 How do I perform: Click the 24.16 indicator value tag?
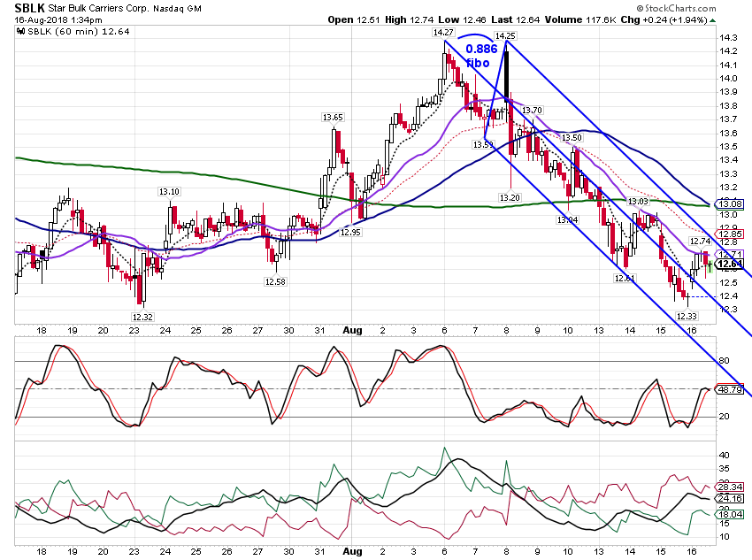[x=730, y=499]
